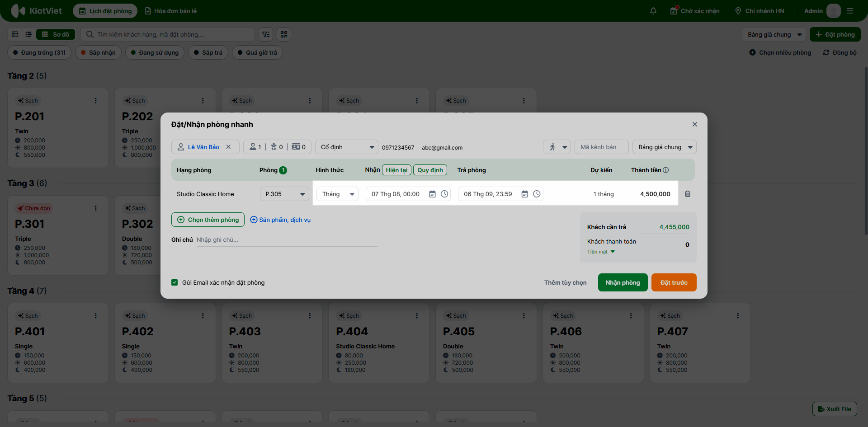
Task: Open Bảng giá chung dropdown in toolbar
Action: click(x=774, y=34)
